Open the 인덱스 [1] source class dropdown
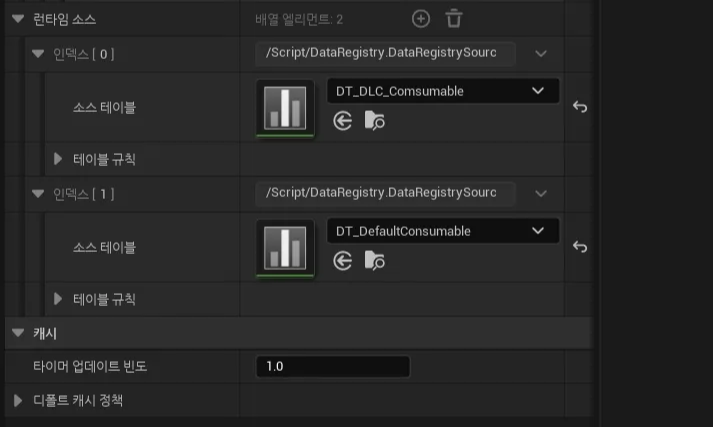Screen dimensions: 713x427 541,193
